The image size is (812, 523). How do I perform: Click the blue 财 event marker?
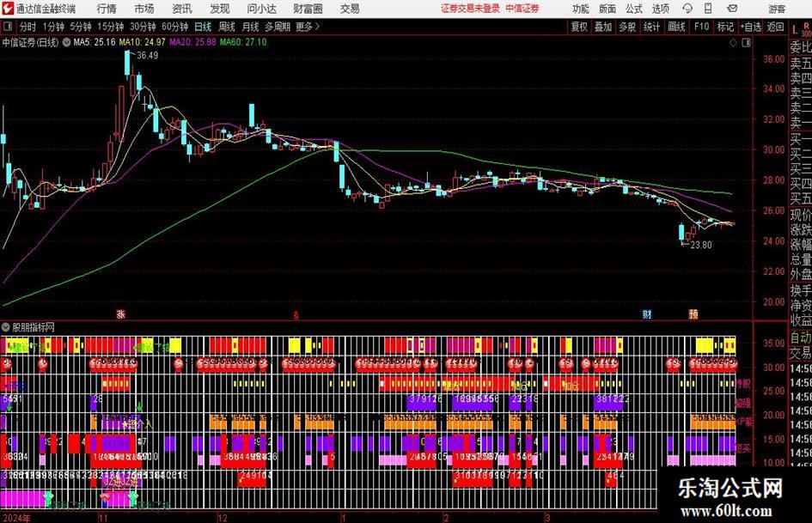(x=647, y=313)
